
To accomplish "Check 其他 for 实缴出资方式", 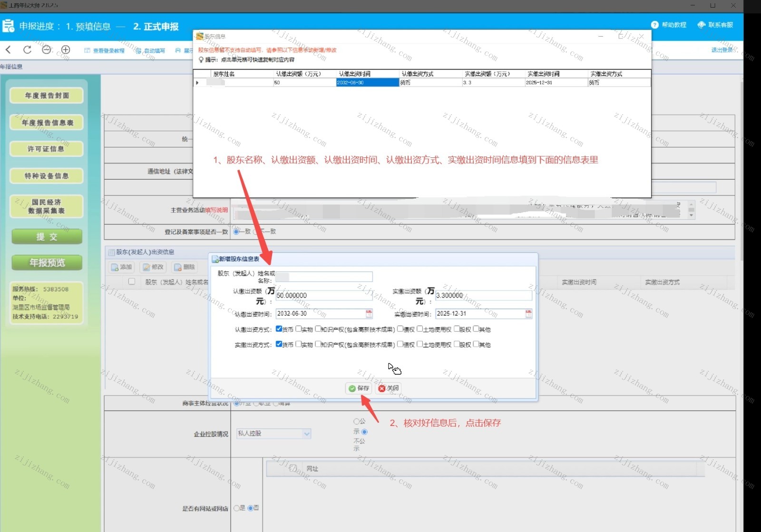I will pos(476,344).
